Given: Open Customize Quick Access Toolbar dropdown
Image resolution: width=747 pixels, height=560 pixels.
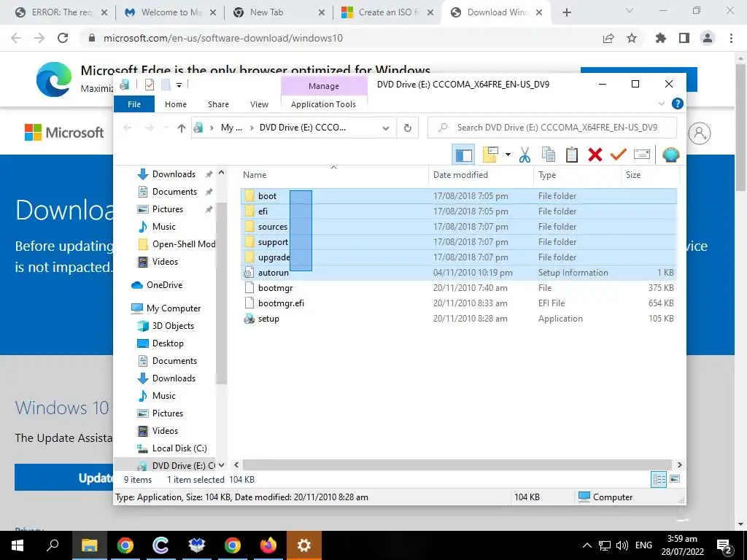Looking at the screenshot, I should tap(179, 85).
